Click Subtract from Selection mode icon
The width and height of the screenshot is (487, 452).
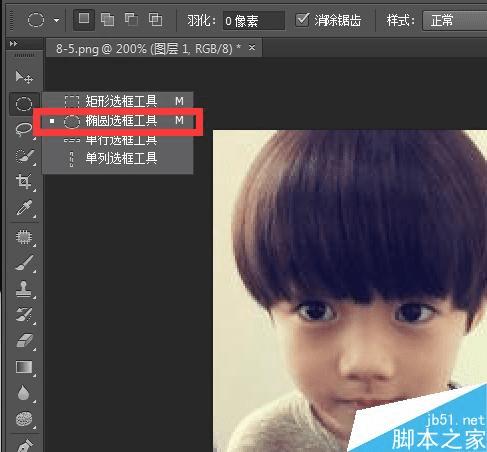pyautogui.click(x=131, y=20)
